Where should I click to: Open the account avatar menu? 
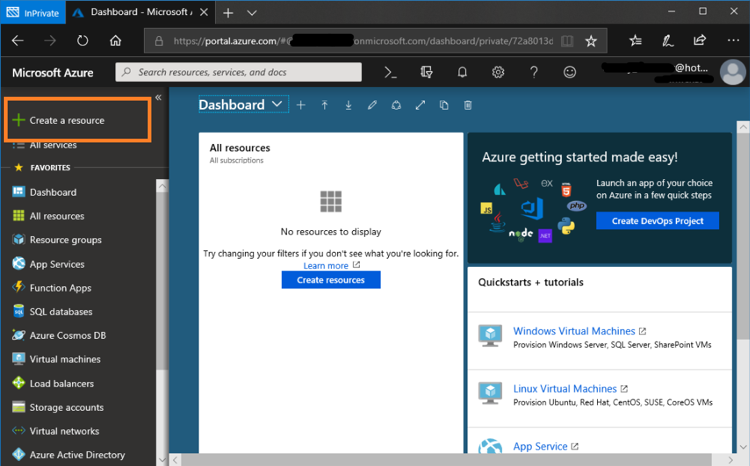(733, 72)
